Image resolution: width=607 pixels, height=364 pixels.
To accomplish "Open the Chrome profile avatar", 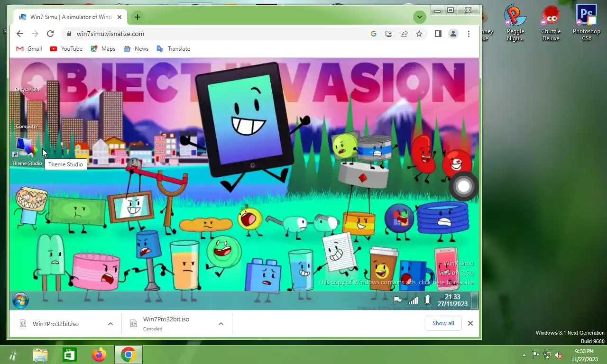I will 453,34.
